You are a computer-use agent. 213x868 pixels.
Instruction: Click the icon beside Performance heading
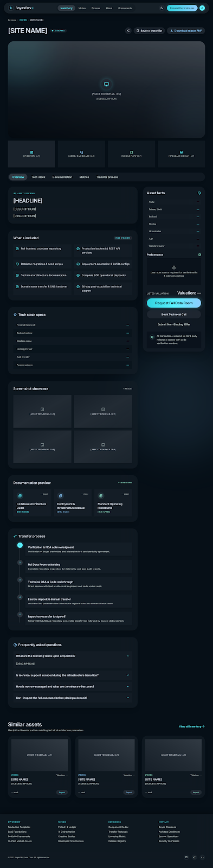[x=199, y=254]
